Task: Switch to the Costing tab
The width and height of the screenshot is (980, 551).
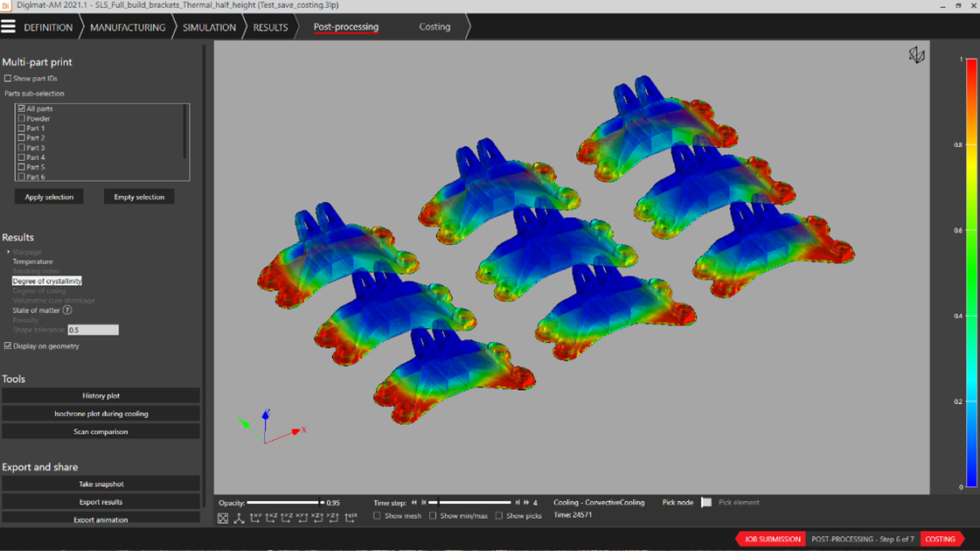Action: (x=434, y=27)
